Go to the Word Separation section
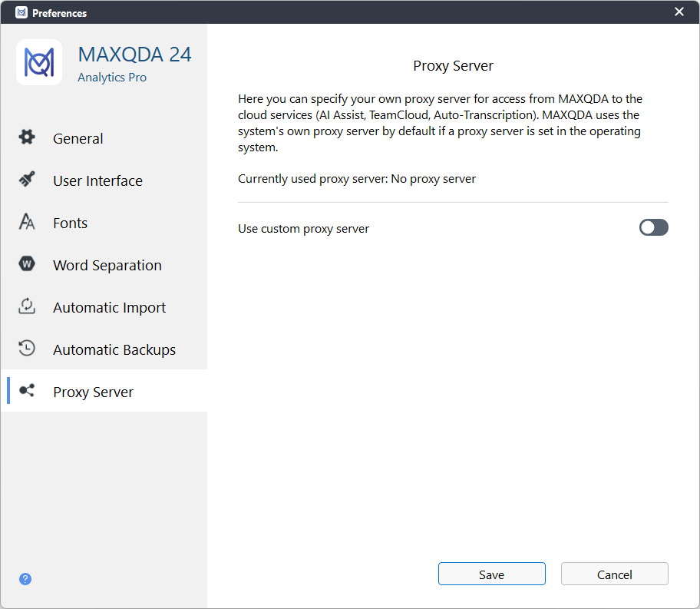 107,266
